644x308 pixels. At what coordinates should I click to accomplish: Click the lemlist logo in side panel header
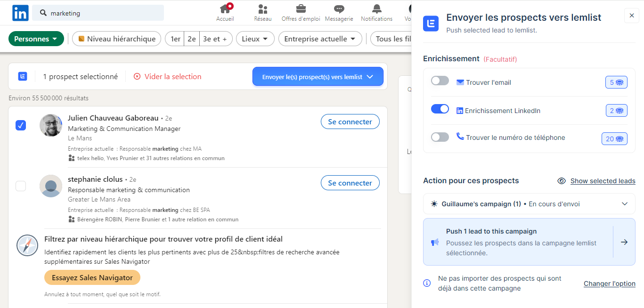(x=431, y=23)
